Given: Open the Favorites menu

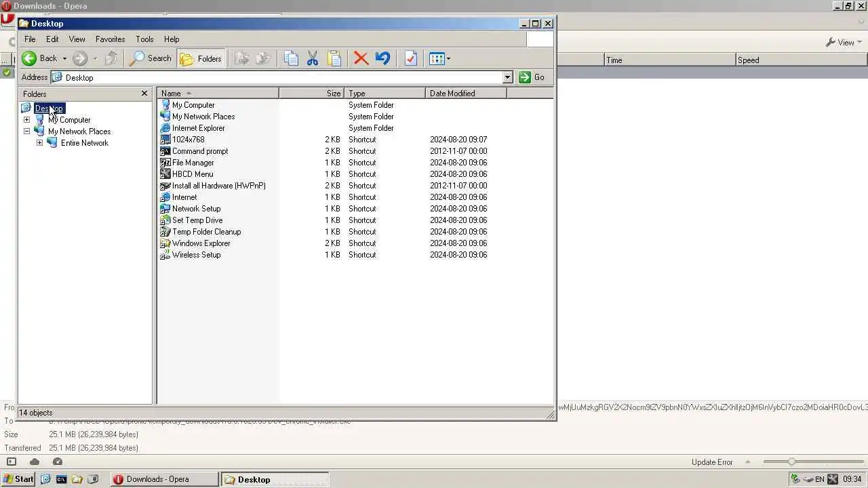Looking at the screenshot, I should [x=110, y=39].
